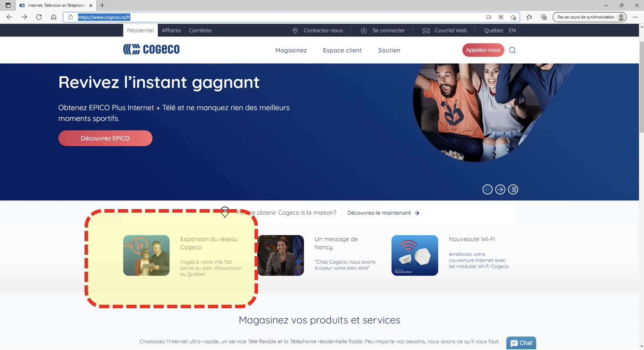Click the Appelez-nous button
The width and height of the screenshot is (644, 350).
tap(483, 50)
